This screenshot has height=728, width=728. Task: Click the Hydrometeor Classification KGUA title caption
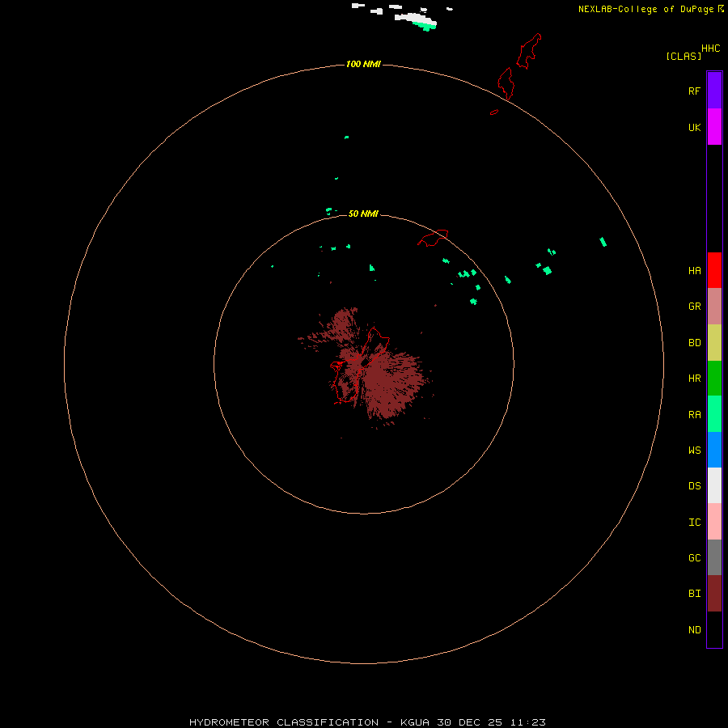pos(367,722)
